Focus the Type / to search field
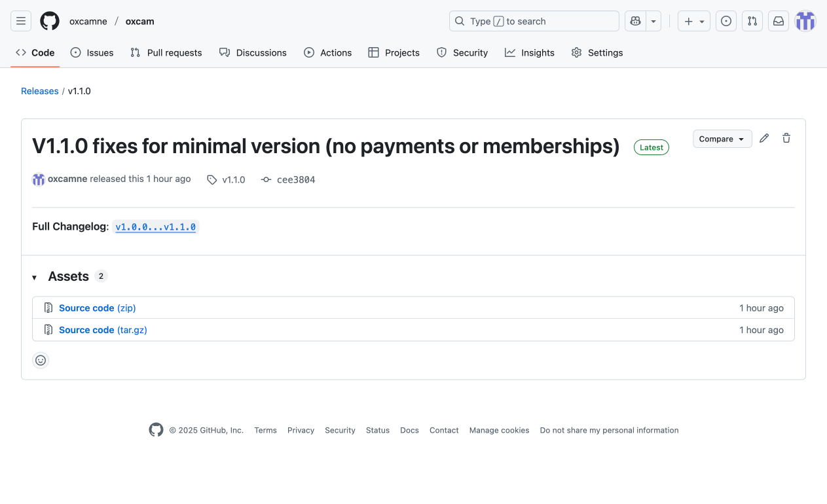The height and width of the screenshot is (504, 827). 534,21
